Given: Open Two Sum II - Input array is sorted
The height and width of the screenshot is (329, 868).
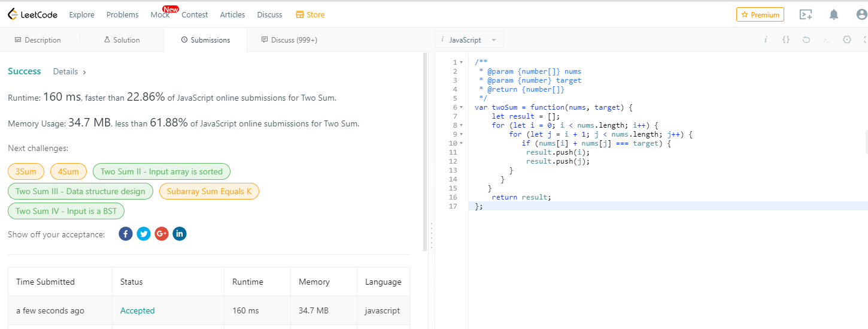Looking at the screenshot, I should [162, 171].
